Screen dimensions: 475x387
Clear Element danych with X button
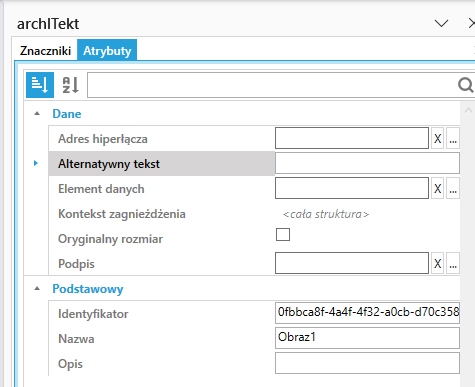437,188
